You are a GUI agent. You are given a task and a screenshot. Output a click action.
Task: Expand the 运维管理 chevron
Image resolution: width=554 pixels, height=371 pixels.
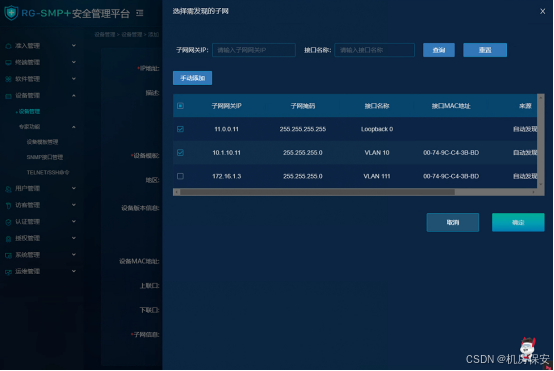click(x=74, y=271)
